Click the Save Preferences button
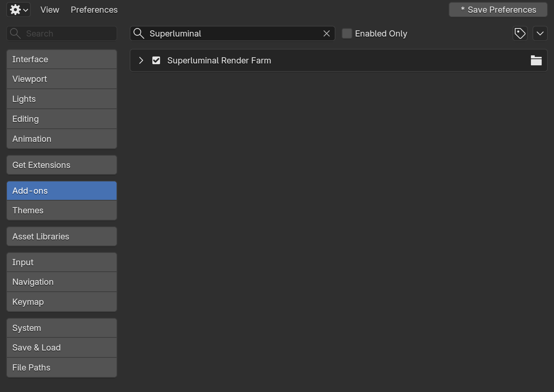This screenshot has height=392, width=554. [498, 10]
